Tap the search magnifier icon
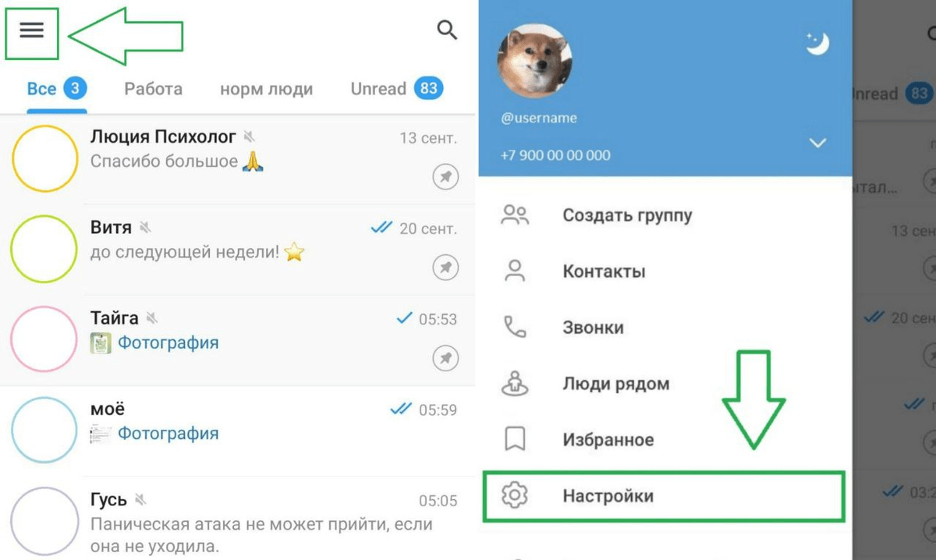The width and height of the screenshot is (936, 560). (447, 30)
